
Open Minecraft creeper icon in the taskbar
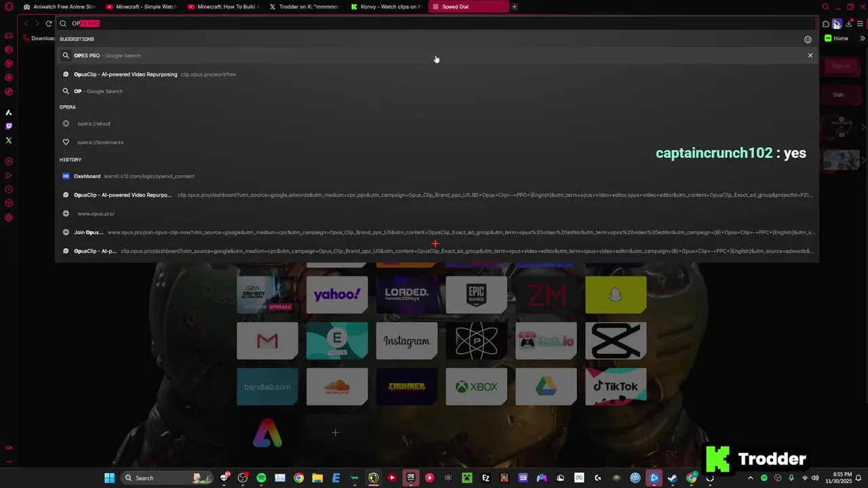coord(467,478)
